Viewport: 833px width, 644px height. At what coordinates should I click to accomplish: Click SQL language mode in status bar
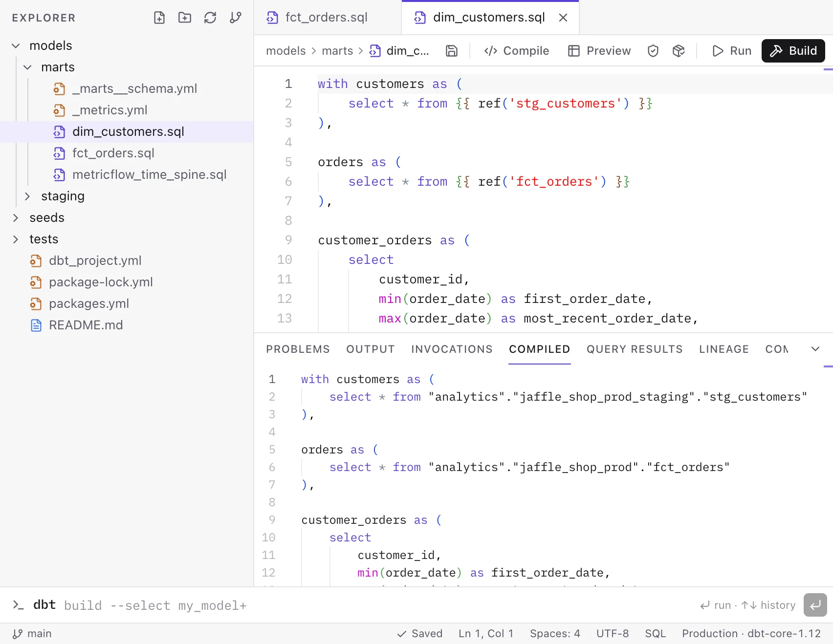[x=656, y=634]
